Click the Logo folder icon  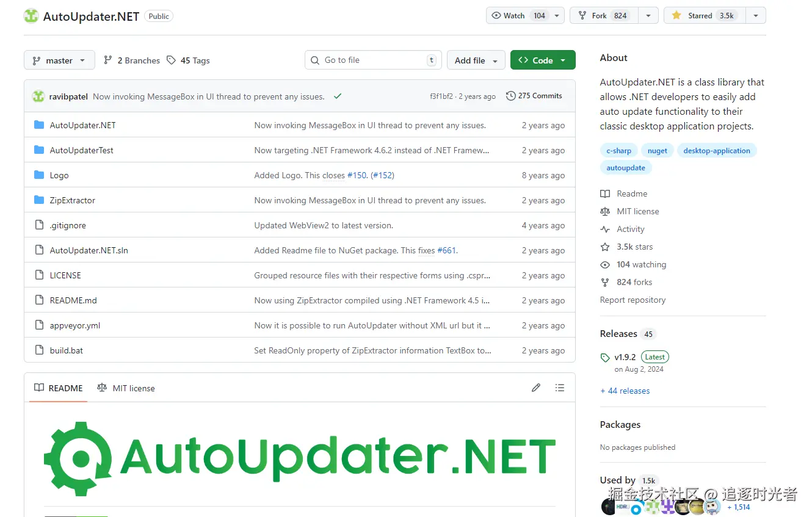click(39, 175)
